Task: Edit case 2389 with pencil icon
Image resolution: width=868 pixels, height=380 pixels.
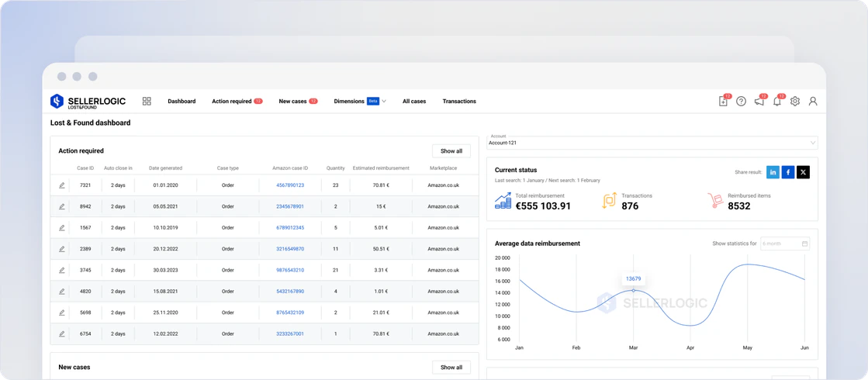Action: click(x=62, y=249)
